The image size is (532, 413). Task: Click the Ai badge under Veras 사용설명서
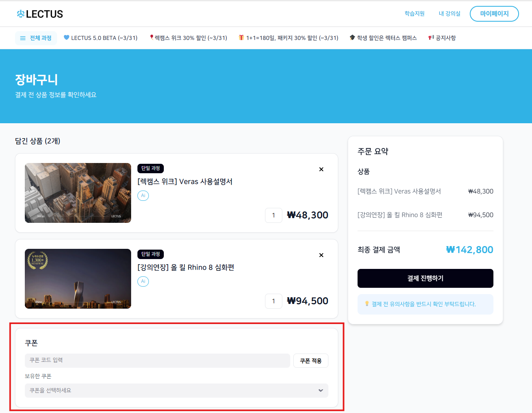pos(143,196)
